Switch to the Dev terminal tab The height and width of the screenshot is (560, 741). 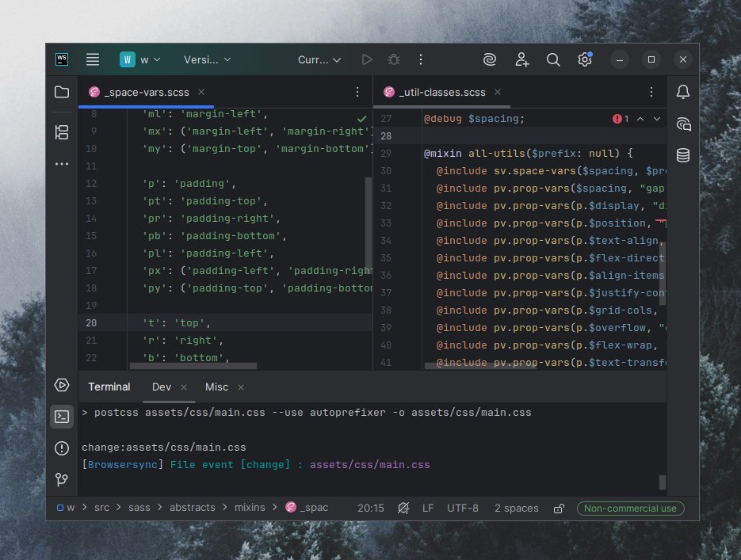click(162, 387)
